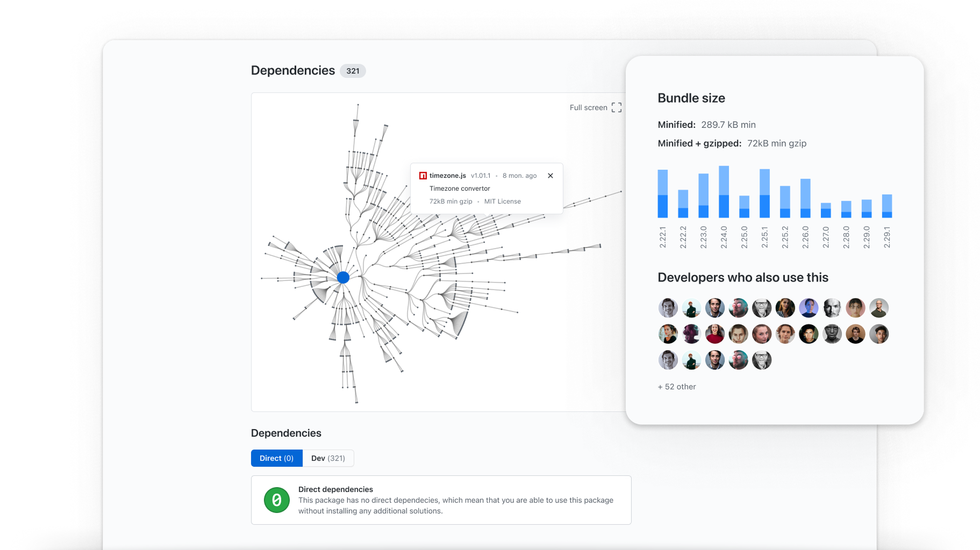
Task: Open timezone.js package name link
Action: point(447,176)
